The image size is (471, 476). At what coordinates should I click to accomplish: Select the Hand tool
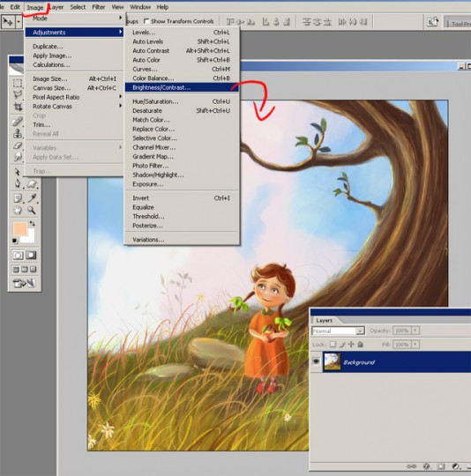pos(18,210)
